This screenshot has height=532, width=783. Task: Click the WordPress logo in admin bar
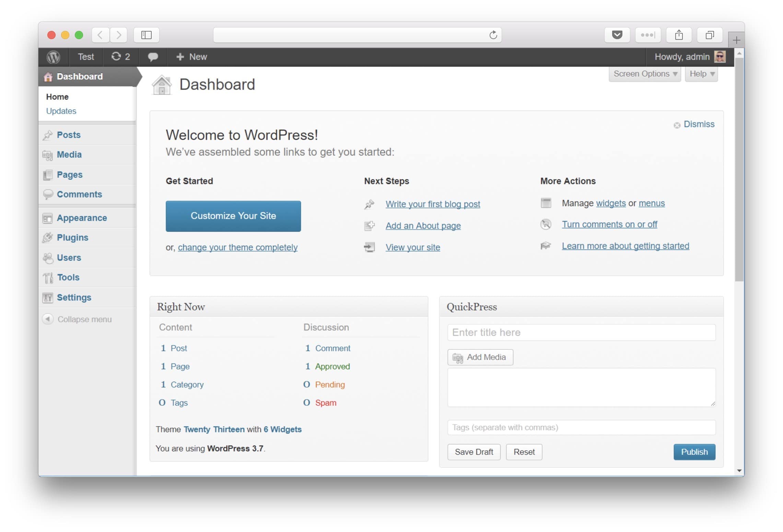tap(54, 57)
